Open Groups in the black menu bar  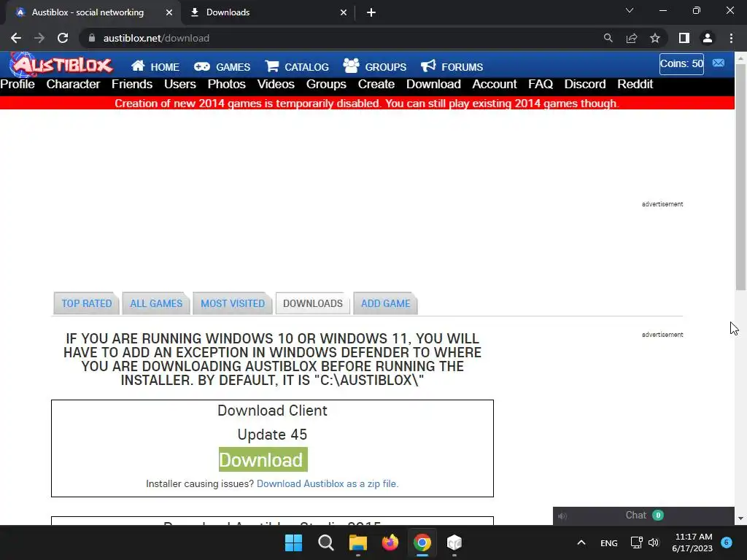pos(326,85)
